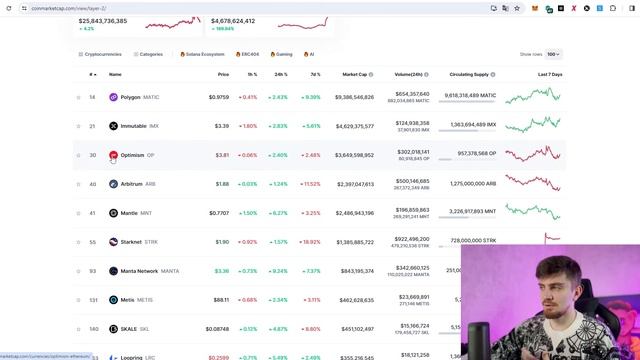Add Manta Network to watchlist star
Image resolution: width=640 pixels, height=360 pixels.
(78, 271)
